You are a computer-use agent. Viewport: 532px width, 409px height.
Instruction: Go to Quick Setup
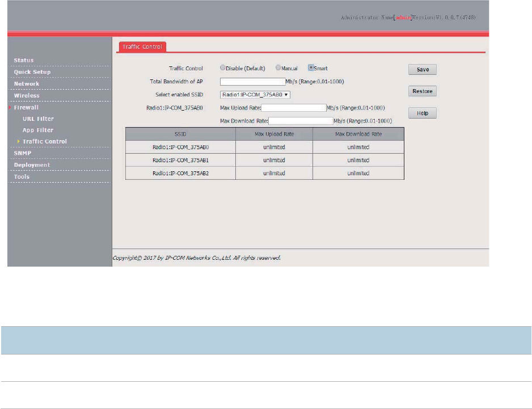(32, 72)
